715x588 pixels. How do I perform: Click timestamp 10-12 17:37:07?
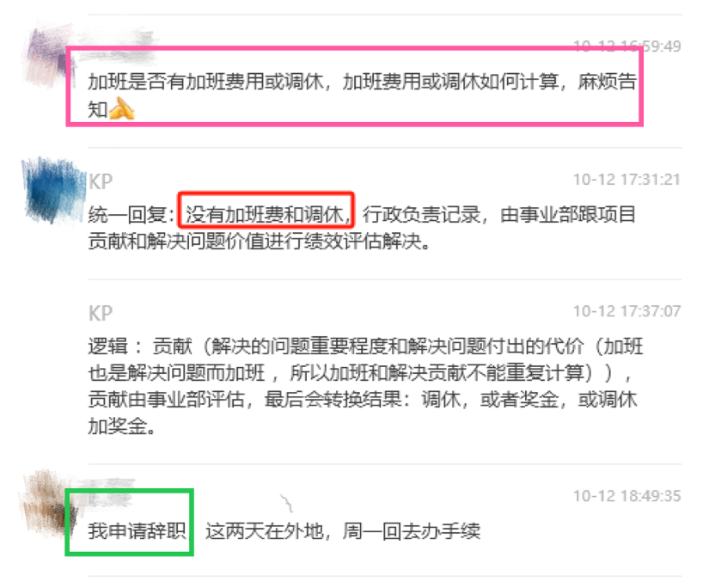coord(626,311)
